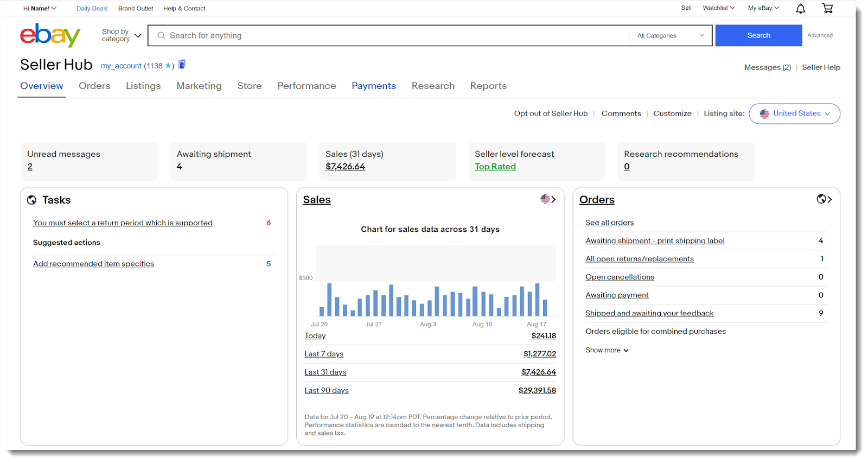
Task: Switch to the Research tab
Action: tap(433, 86)
